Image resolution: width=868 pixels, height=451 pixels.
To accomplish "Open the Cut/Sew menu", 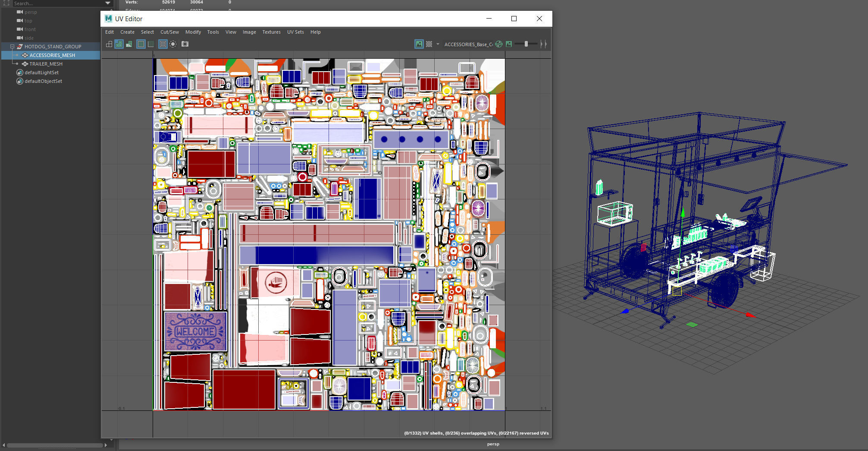I will 169,32.
